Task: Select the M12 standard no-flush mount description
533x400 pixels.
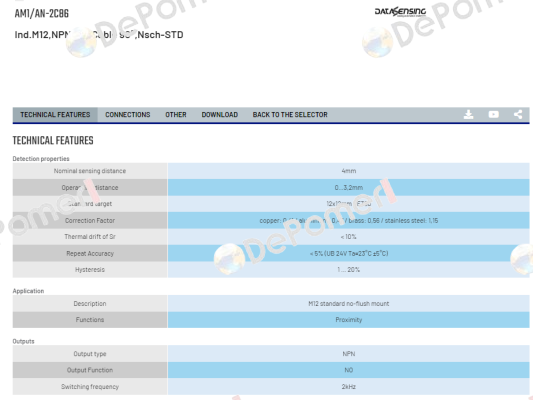Action: [x=348, y=303]
